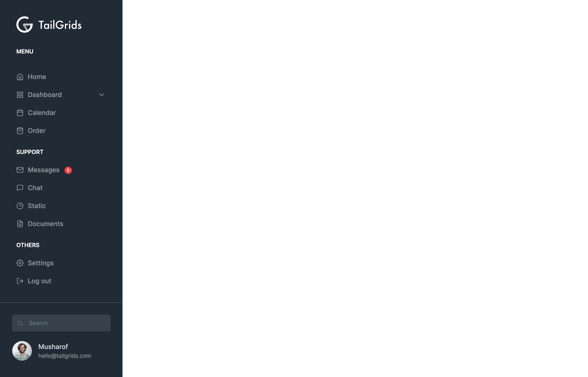Click the Messages envelope icon
The height and width of the screenshot is (377, 588).
20,170
